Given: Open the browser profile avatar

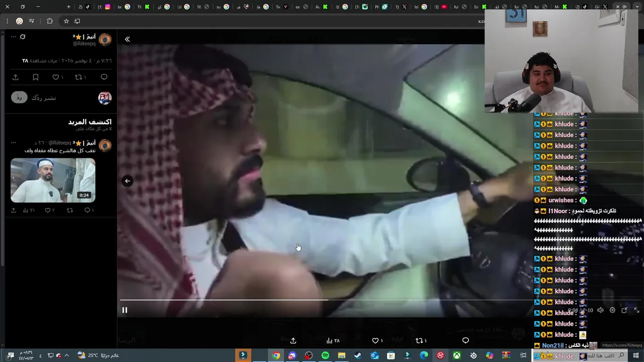Looking at the screenshot, I should (x=20, y=21).
